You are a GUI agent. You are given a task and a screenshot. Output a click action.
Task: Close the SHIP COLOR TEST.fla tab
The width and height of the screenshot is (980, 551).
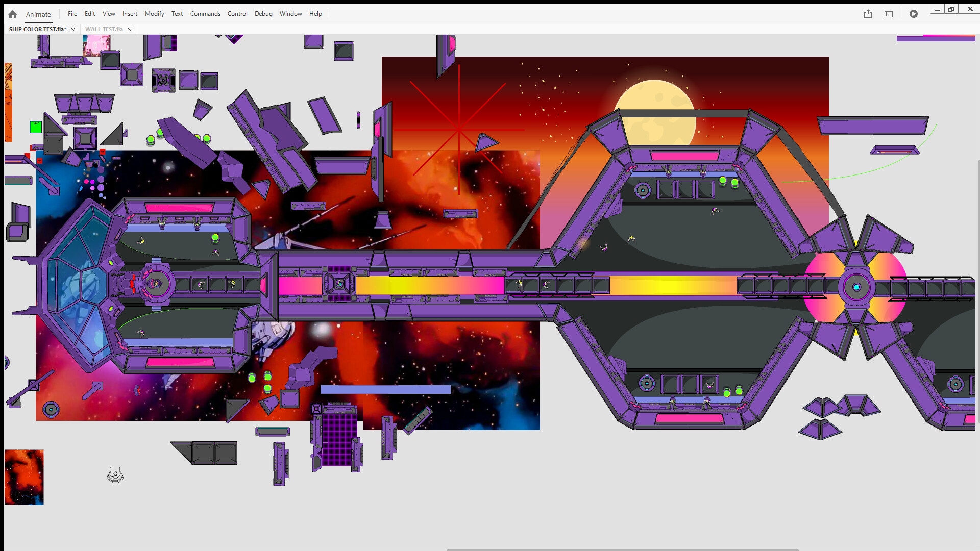[x=73, y=30]
